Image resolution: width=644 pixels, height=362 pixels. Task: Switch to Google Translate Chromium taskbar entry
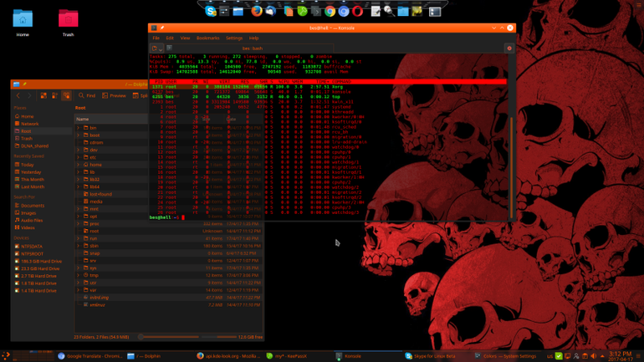pos(90,356)
